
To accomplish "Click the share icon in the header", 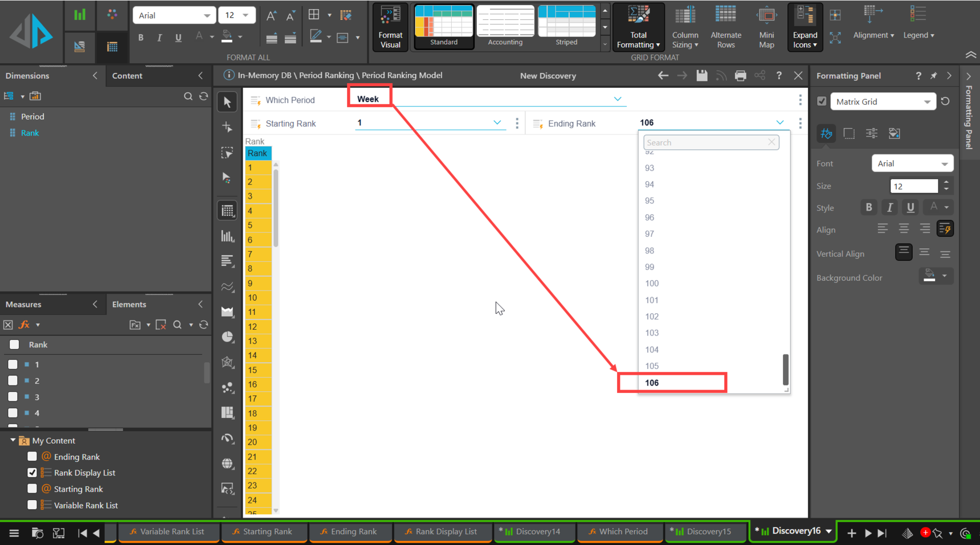I will point(759,76).
